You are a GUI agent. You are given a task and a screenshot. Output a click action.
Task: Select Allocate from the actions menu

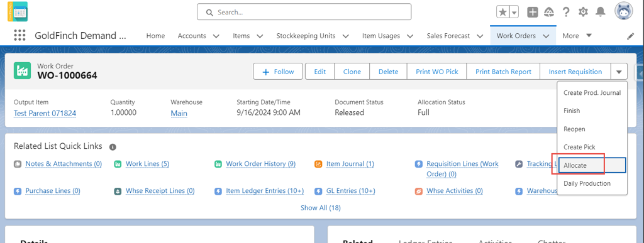coord(592,165)
